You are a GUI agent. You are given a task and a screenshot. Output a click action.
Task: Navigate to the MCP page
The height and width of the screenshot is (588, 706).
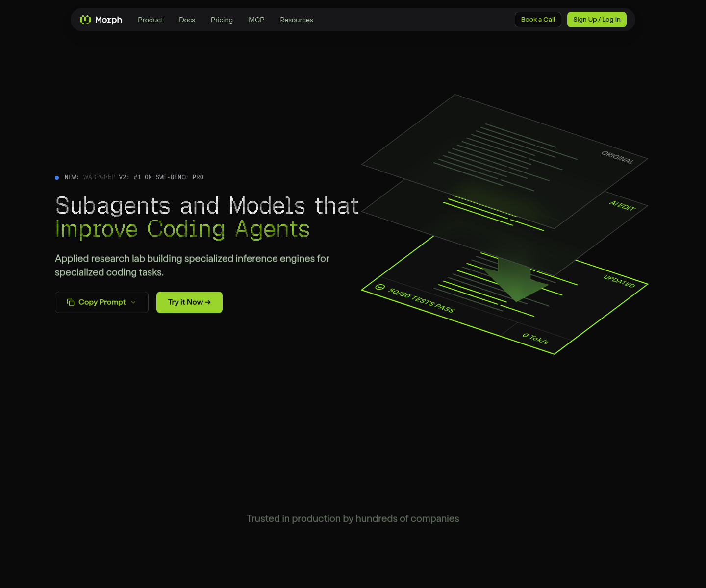click(x=256, y=20)
